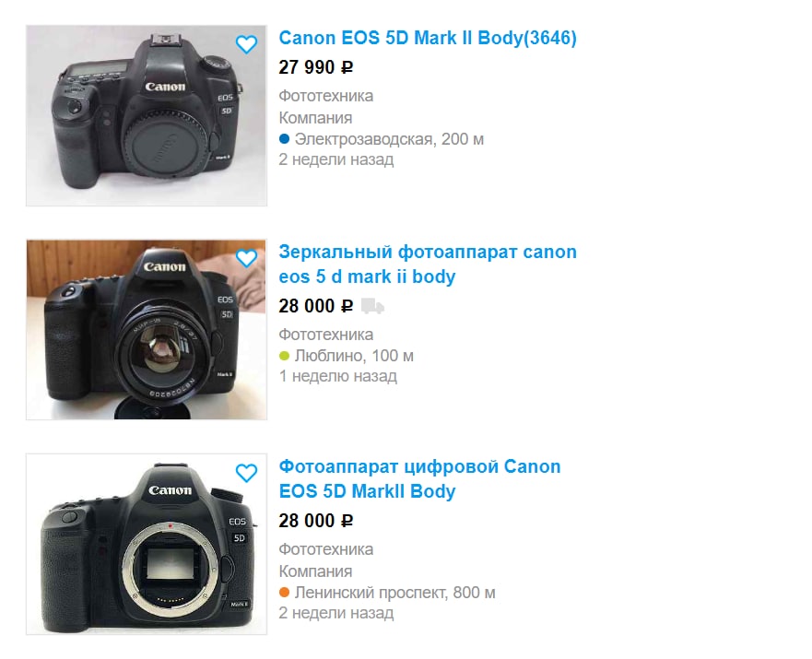Click the 27 990 ₽ price

pos(316,67)
